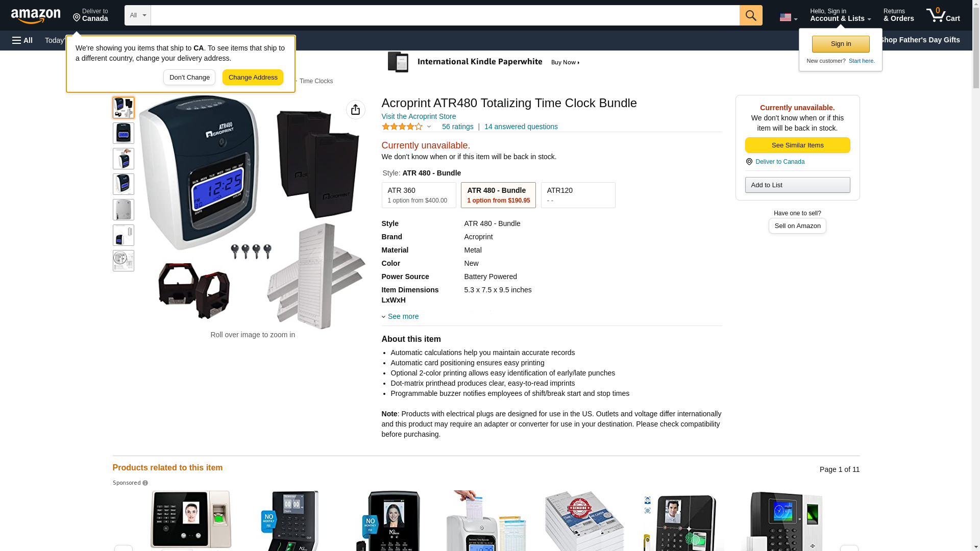Select the ATR 480 - Bundle style option
The image size is (980, 551).
498,195
